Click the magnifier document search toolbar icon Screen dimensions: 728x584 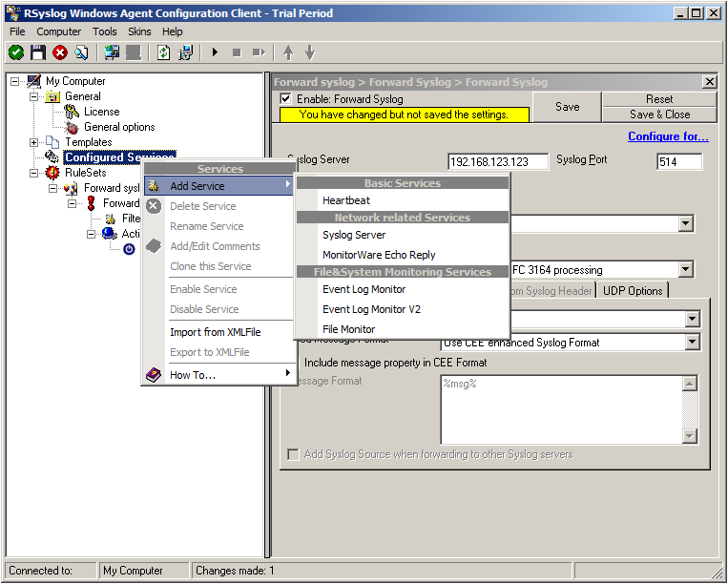coord(82,52)
